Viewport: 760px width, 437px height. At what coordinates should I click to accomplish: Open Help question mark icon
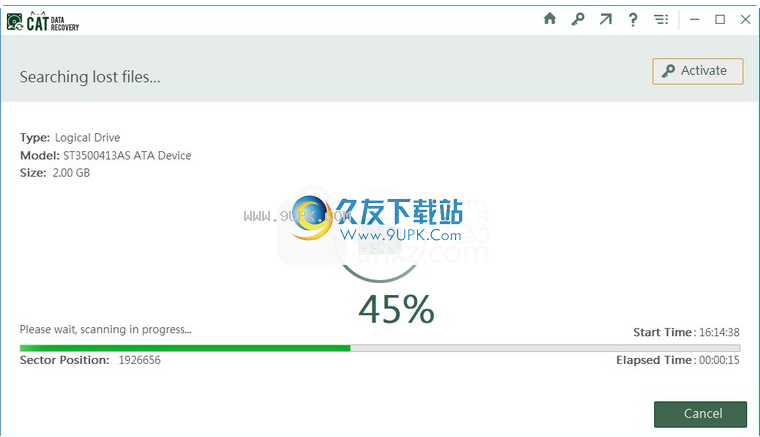click(633, 20)
